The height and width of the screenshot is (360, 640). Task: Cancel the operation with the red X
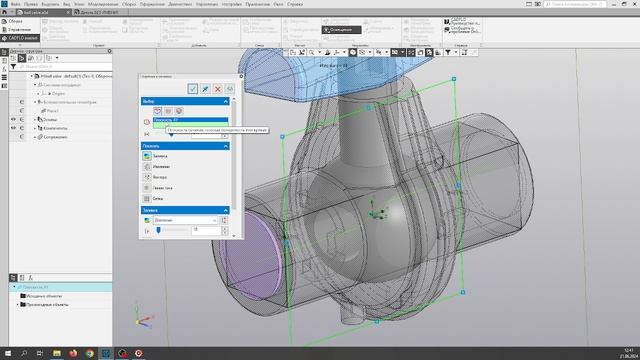218,89
